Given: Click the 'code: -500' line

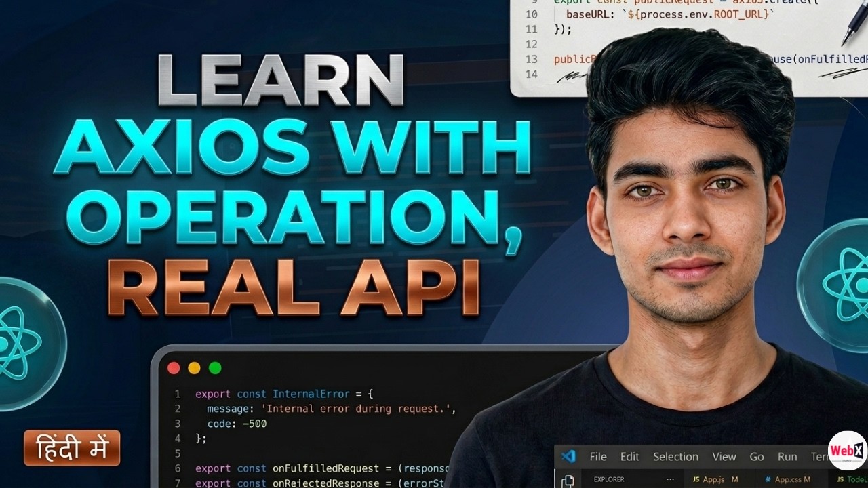Looking at the screenshot, I should point(237,424).
